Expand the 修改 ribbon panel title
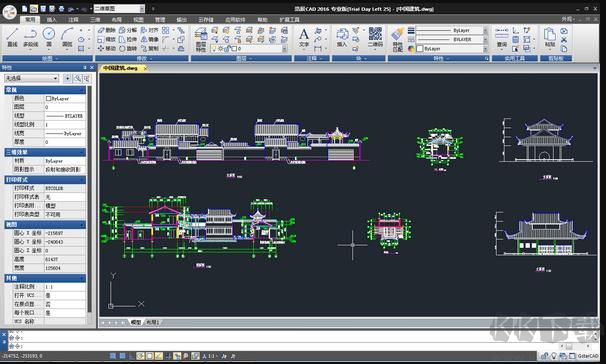This screenshot has height=364, width=606. (142, 58)
